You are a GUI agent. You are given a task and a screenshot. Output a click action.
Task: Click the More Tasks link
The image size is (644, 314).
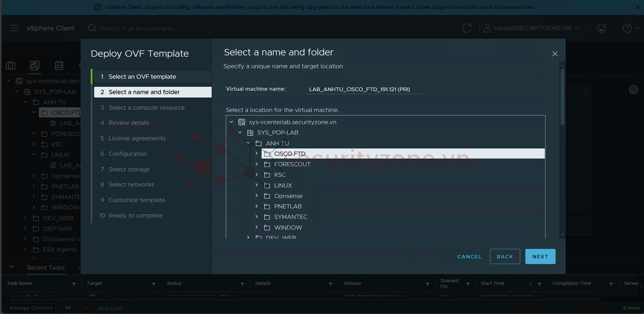(x=110, y=308)
